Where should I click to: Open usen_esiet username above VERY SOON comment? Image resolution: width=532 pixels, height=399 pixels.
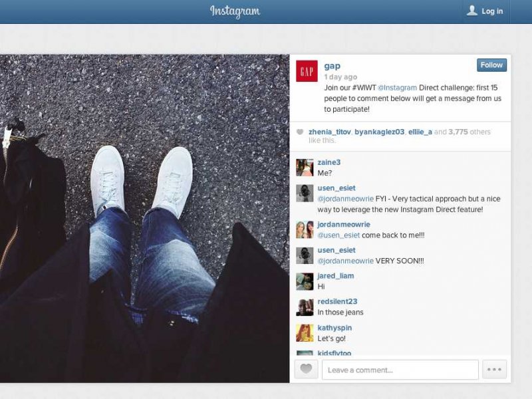pyautogui.click(x=336, y=250)
